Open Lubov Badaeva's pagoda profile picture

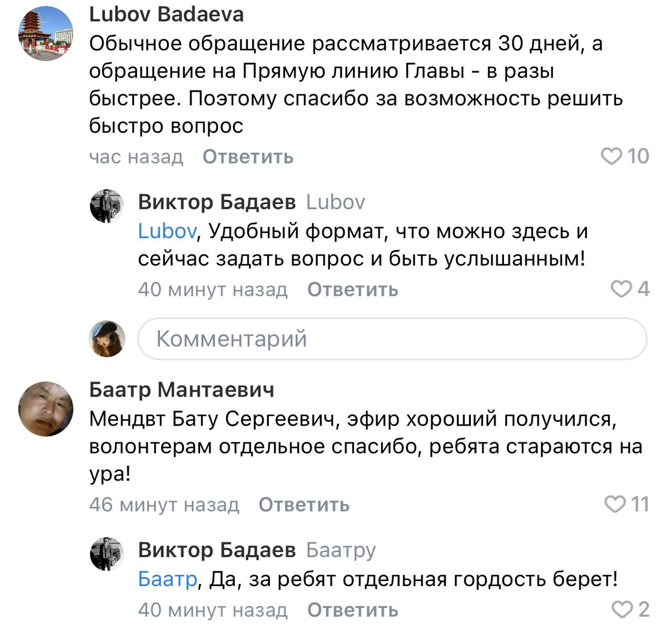[x=46, y=34]
